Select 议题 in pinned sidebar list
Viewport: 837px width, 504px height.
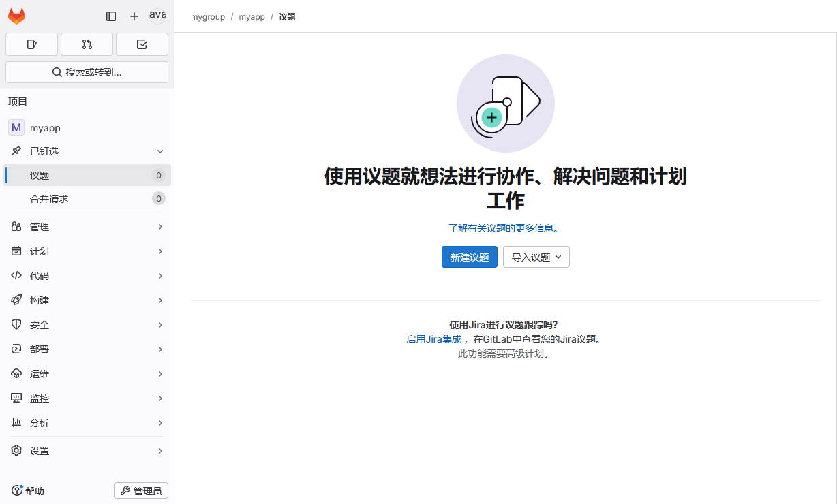click(40, 175)
